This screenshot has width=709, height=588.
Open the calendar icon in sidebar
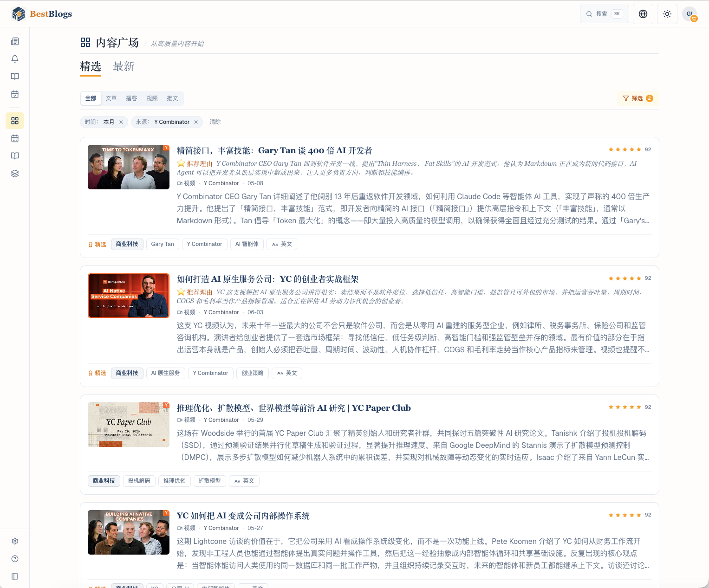tap(15, 138)
